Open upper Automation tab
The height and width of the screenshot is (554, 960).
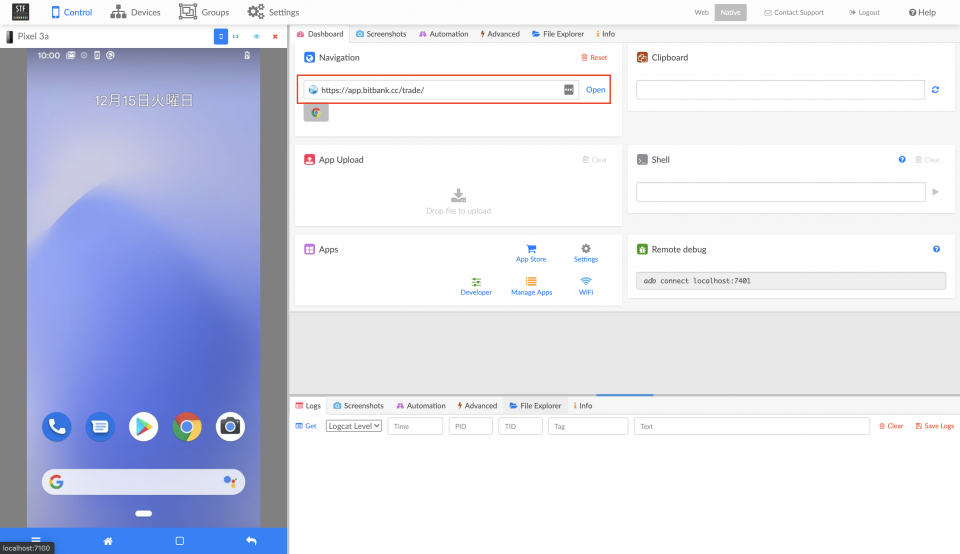coord(443,34)
